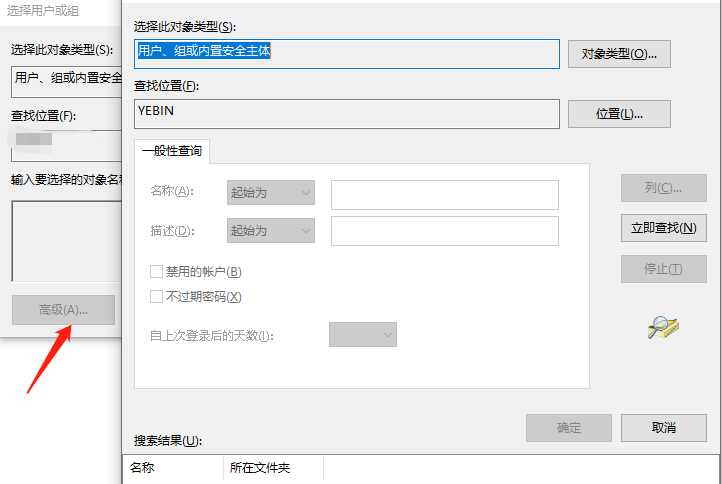Click the 位置 button
The height and width of the screenshot is (484, 722).
pos(619,114)
